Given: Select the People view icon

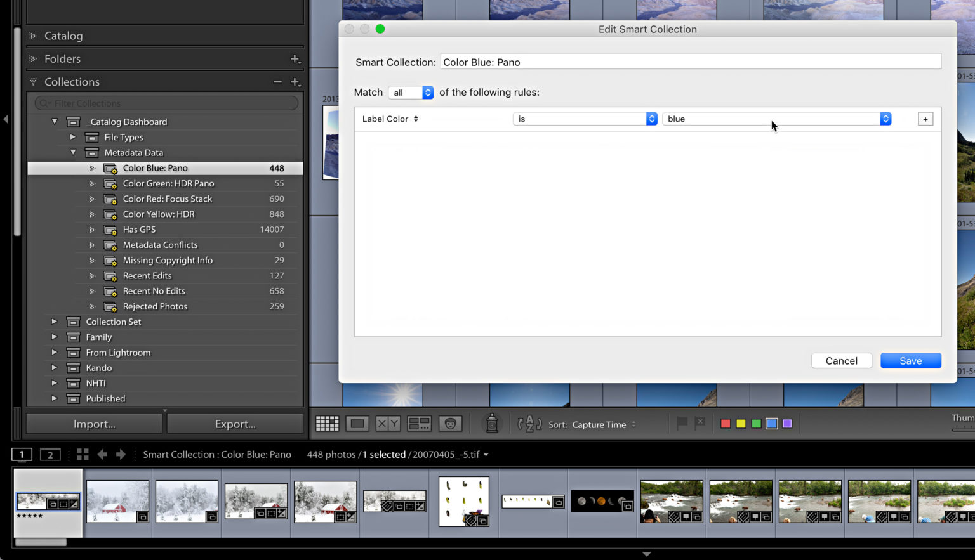Looking at the screenshot, I should click(451, 423).
